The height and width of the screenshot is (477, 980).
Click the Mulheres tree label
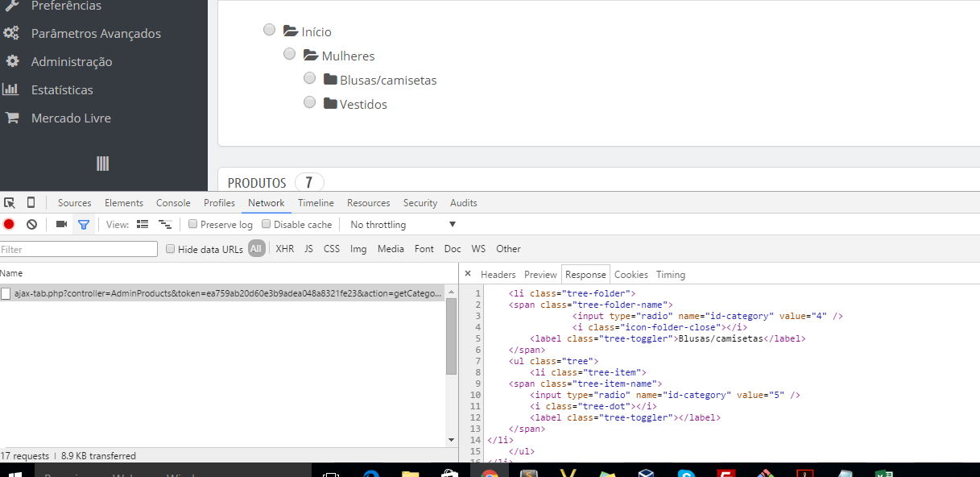pos(348,56)
